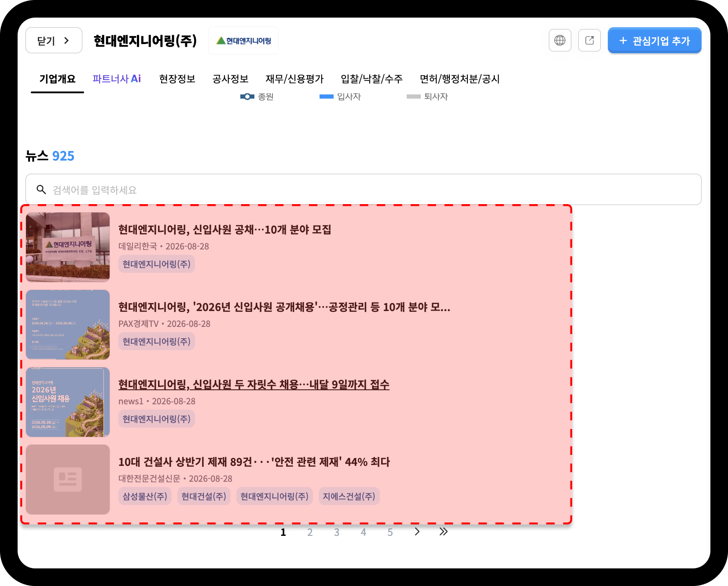
Task: Open article 신입사원 공채…10개 분야 모집
Action: pos(224,229)
